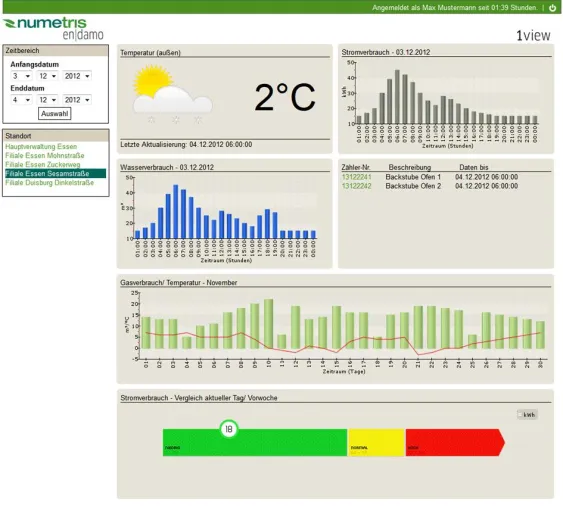Open meter number 13122241
This screenshot has height=508, width=563.
(x=357, y=177)
